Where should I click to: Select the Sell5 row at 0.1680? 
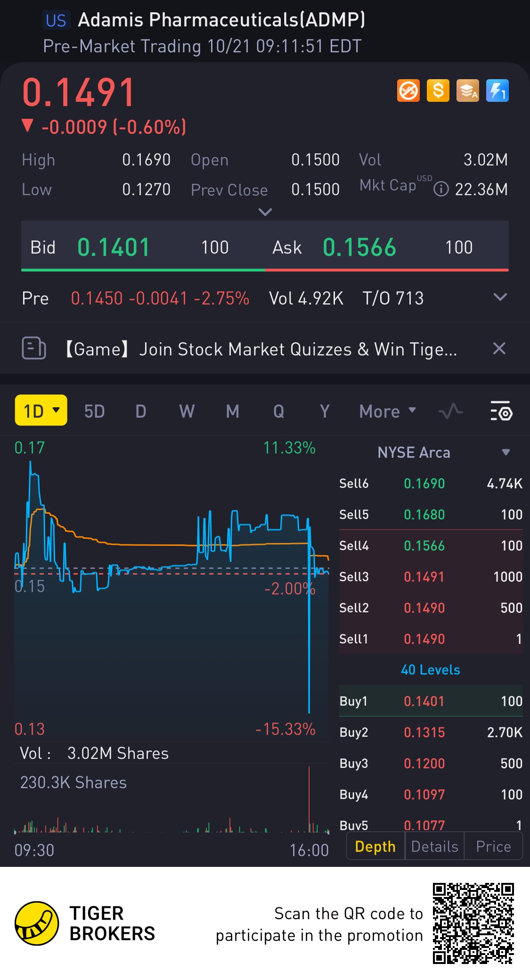pyautogui.click(x=431, y=514)
